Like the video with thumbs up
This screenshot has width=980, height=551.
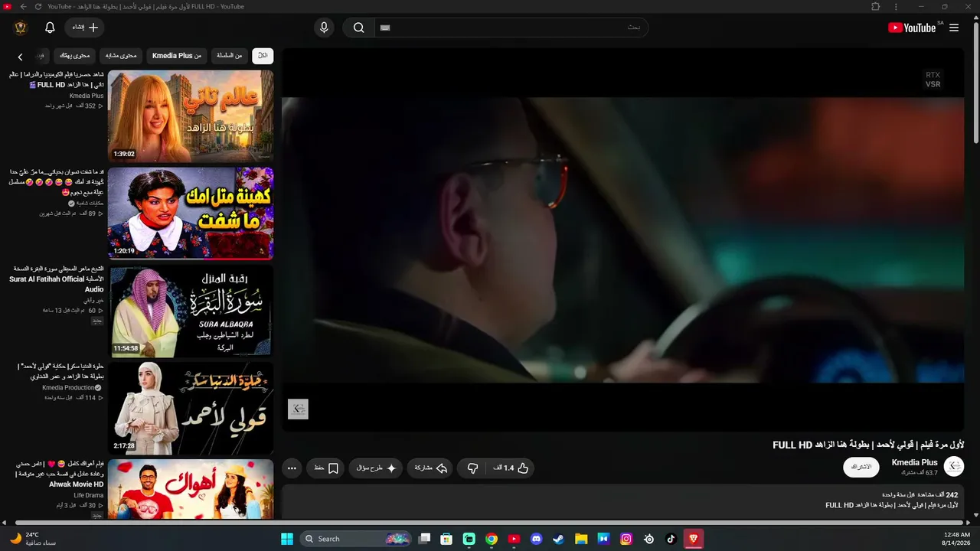(512, 468)
